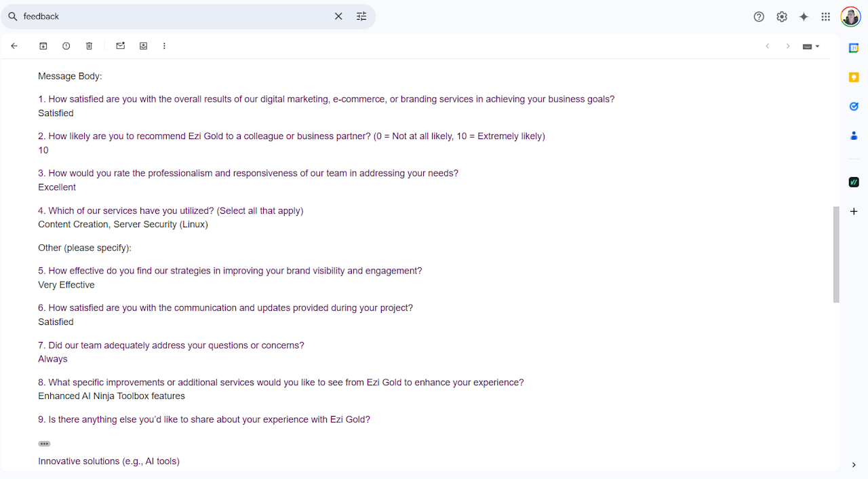Go back to search results list

click(x=14, y=46)
